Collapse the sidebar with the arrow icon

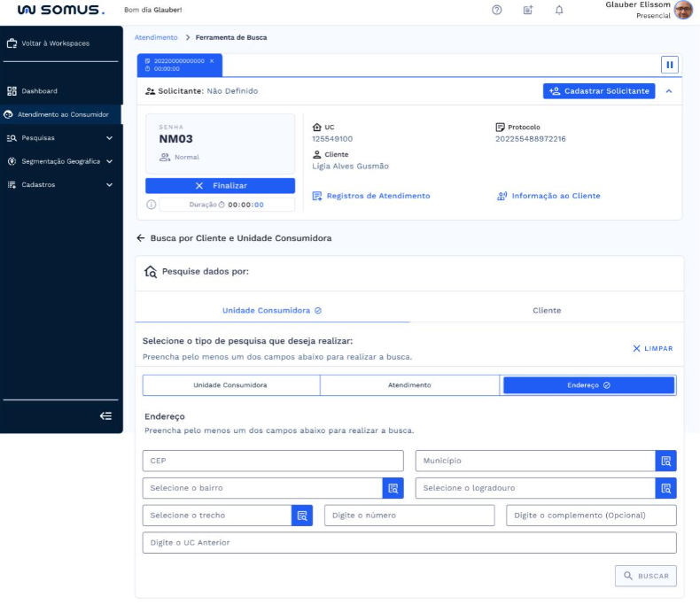point(105,415)
